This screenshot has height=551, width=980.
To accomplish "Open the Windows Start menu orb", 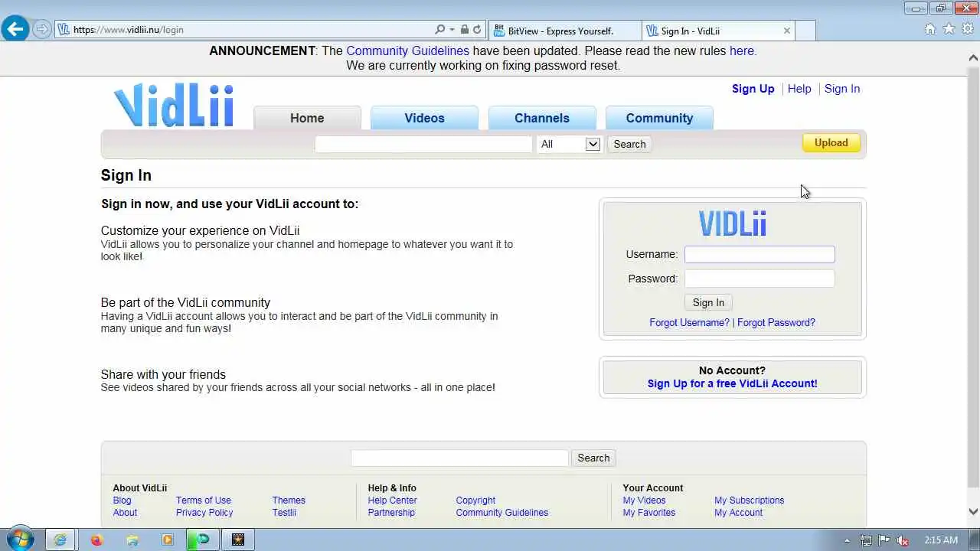I will (21, 540).
